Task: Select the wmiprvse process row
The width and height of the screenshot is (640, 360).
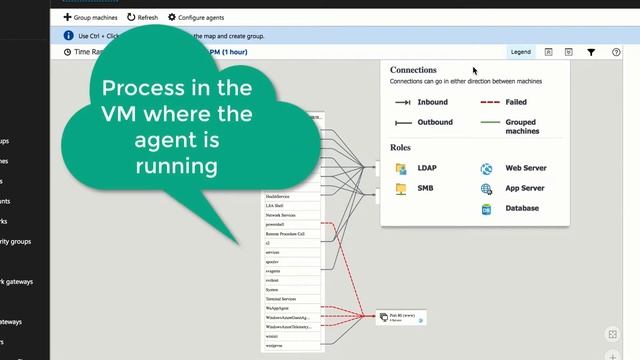Action: 292,346
